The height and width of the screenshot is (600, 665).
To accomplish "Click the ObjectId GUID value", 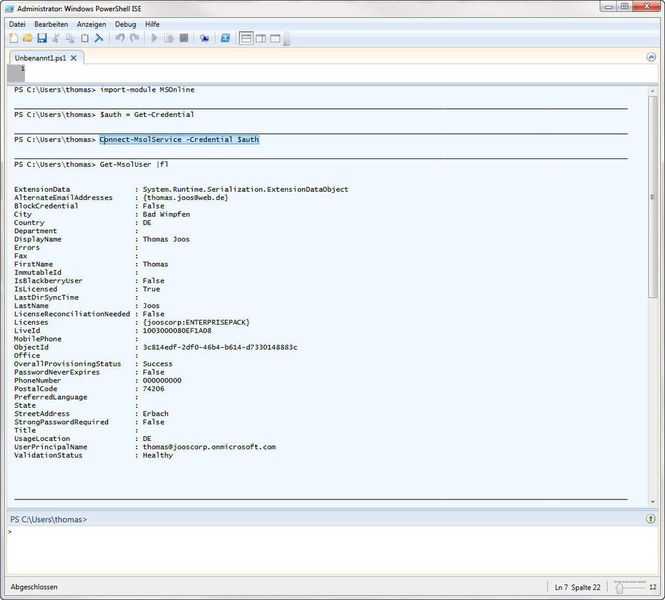I will coord(220,347).
